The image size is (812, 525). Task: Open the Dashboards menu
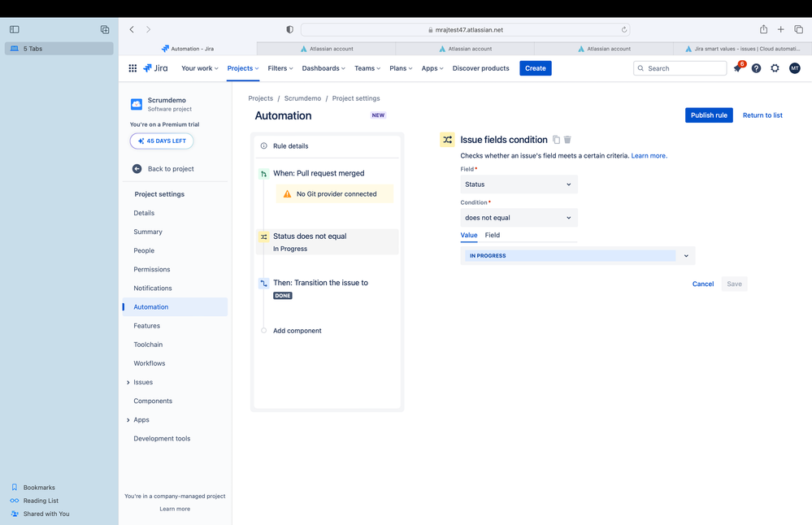pos(323,68)
